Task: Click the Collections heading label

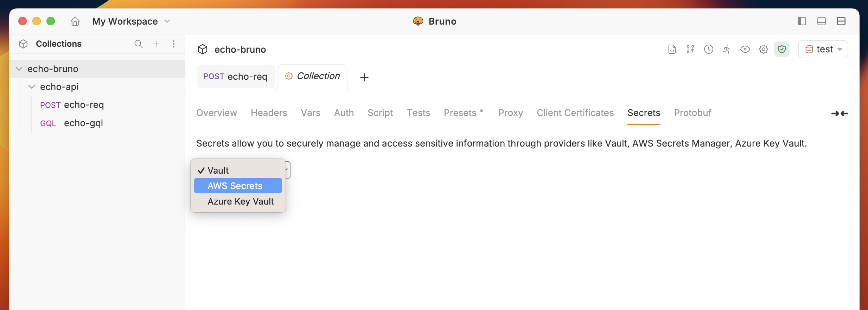Action: point(59,44)
